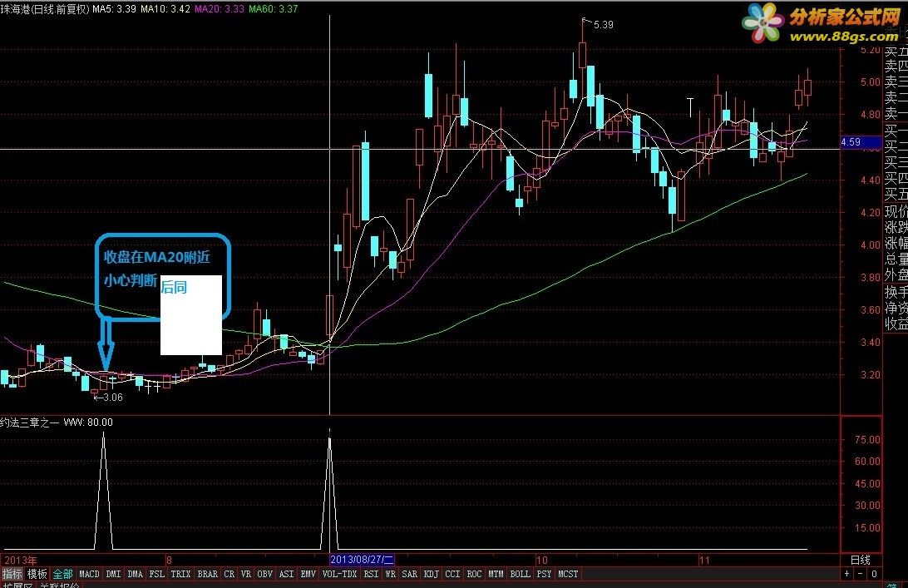
Task: Click the month 8 timeline marker
Action: [x=169, y=561]
